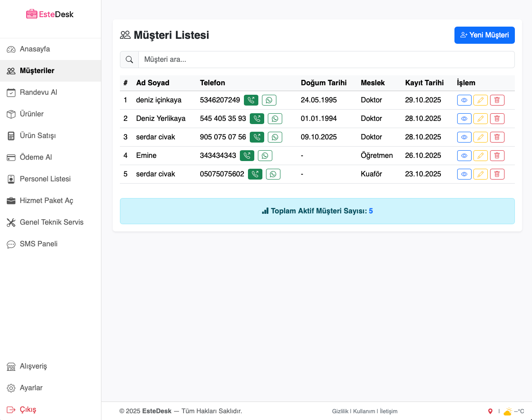This screenshot has height=420, width=532.
Task: Click the WhatsApp icon for Emine
Action: point(265,156)
